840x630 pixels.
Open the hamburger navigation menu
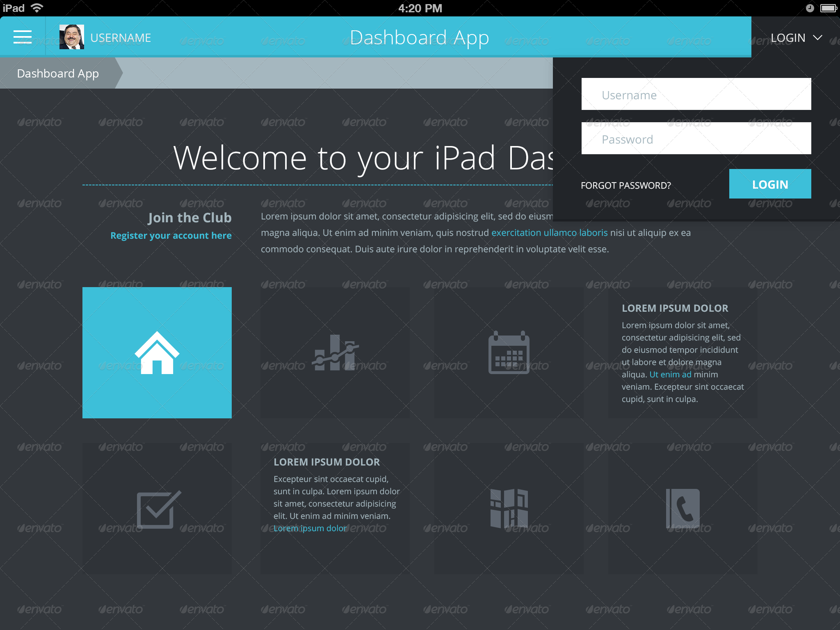[x=23, y=37]
